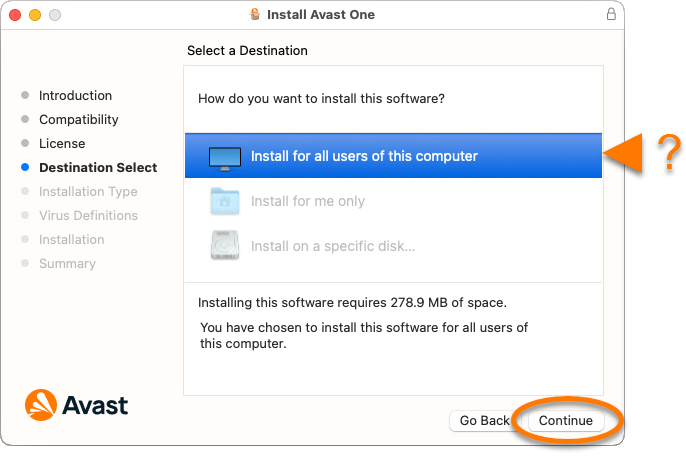Click Continue to proceed
This screenshot has width=686, height=456.
pyautogui.click(x=566, y=421)
